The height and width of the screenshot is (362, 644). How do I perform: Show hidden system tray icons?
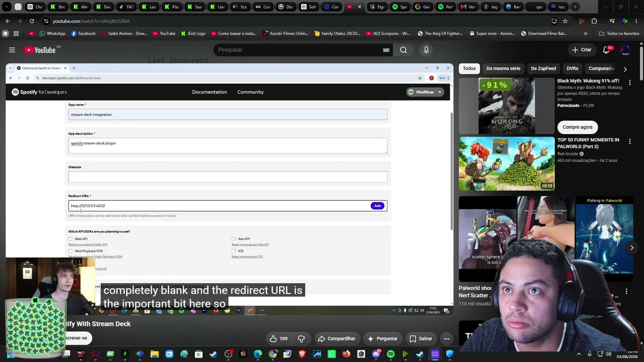click(579, 354)
